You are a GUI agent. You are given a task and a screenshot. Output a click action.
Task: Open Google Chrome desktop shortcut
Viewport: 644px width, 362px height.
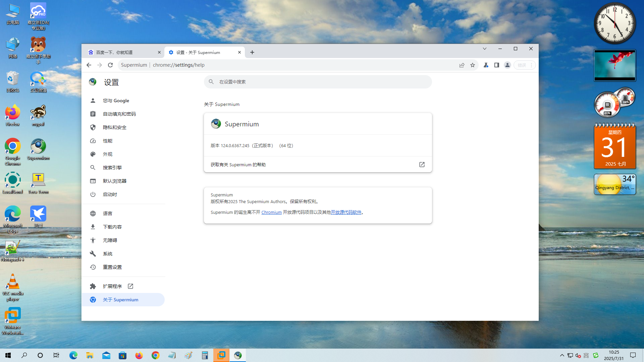pyautogui.click(x=13, y=152)
